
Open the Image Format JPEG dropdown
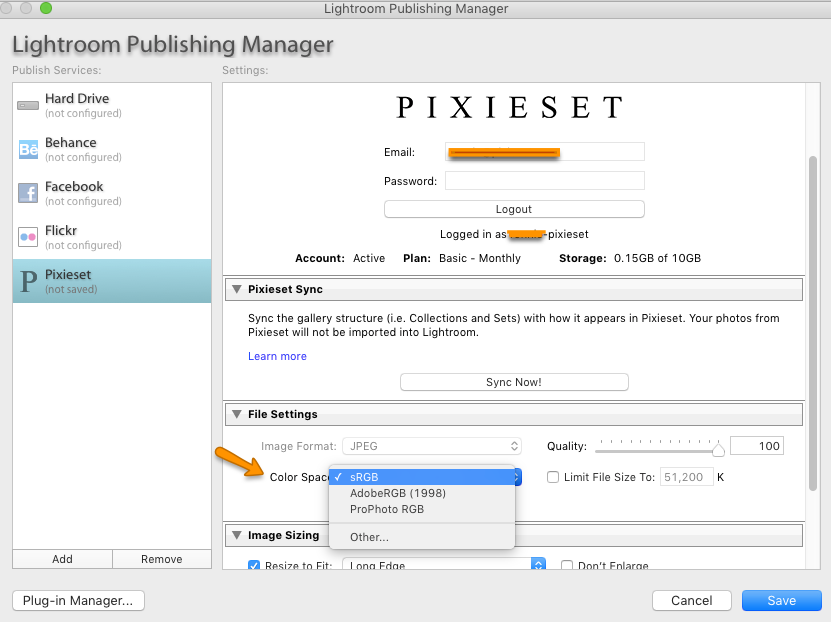tap(432, 446)
